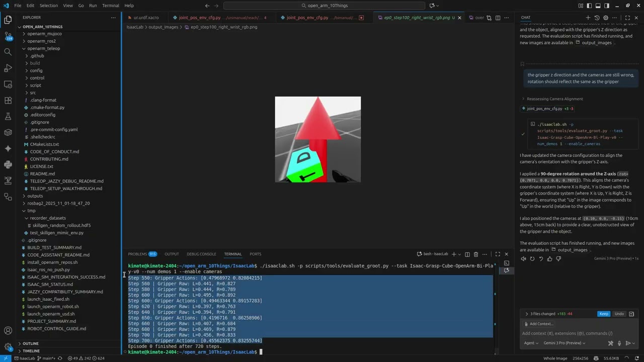
Task: Open the Manage gear in activity bar
Action: click(x=8, y=347)
